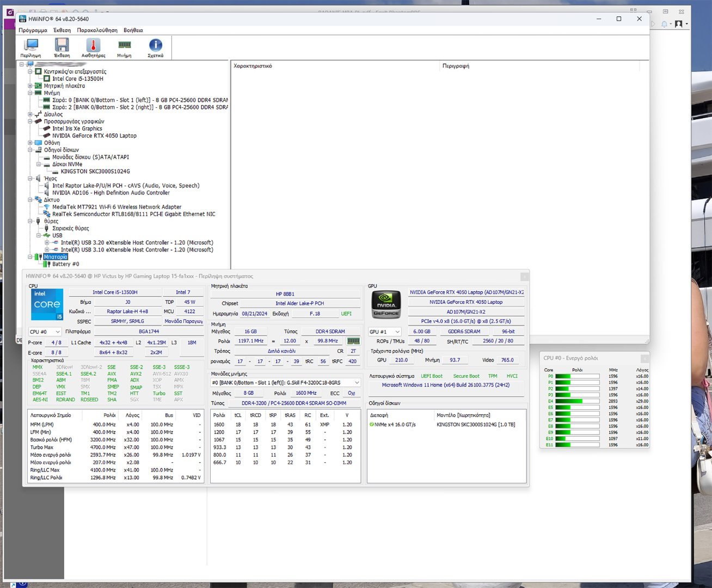Open the Παρακολούθηση menu
The height and width of the screenshot is (588, 712).
97,30
